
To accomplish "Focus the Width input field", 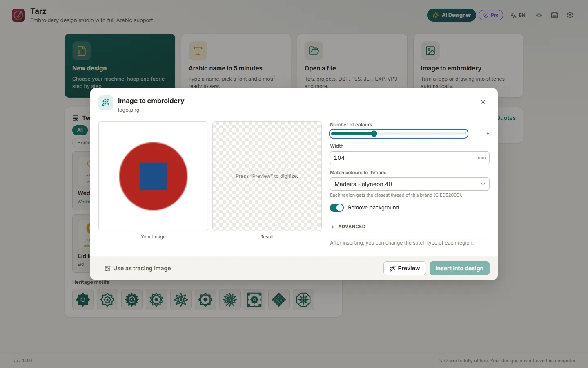I will coord(410,158).
